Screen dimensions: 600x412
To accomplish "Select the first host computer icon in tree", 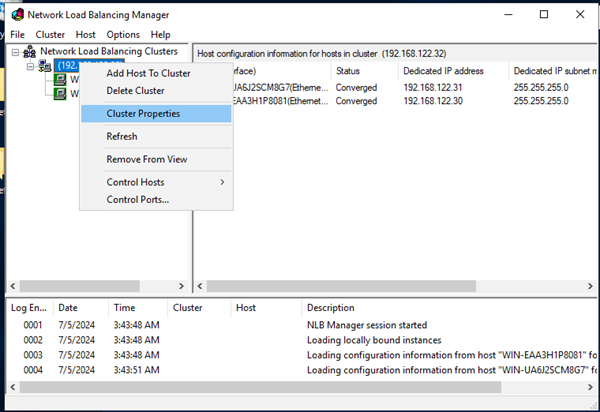I will [x=60, y=80].
